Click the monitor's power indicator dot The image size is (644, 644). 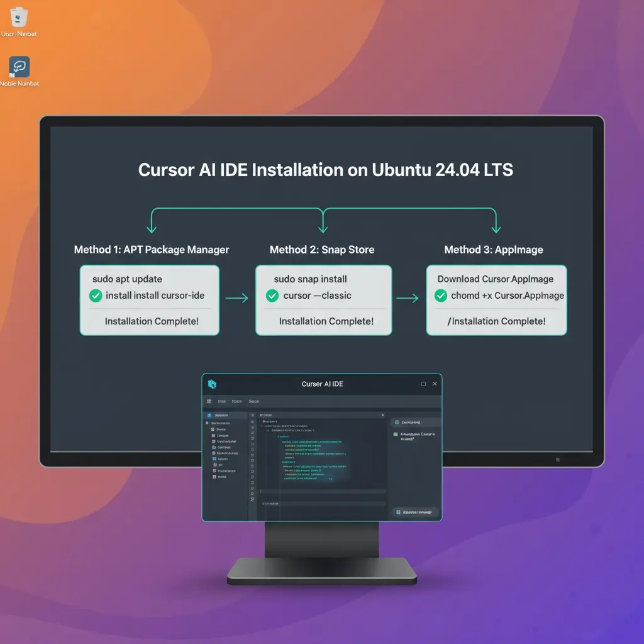(557, 460)
